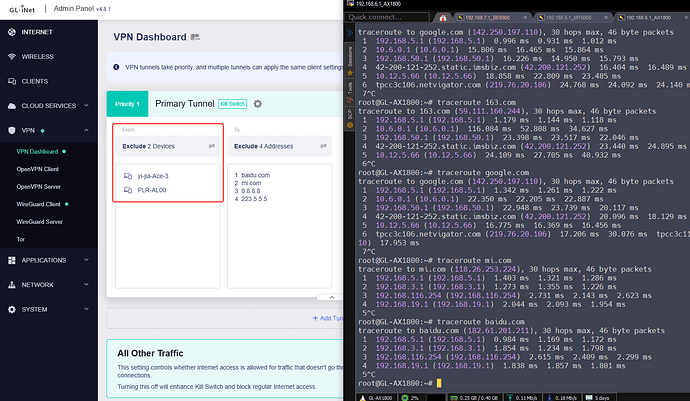Image resolution: width=690 pixels, height=401 pixels.
Task: Click the devices icon beside CLIENTS
Action: coord(12,81)
